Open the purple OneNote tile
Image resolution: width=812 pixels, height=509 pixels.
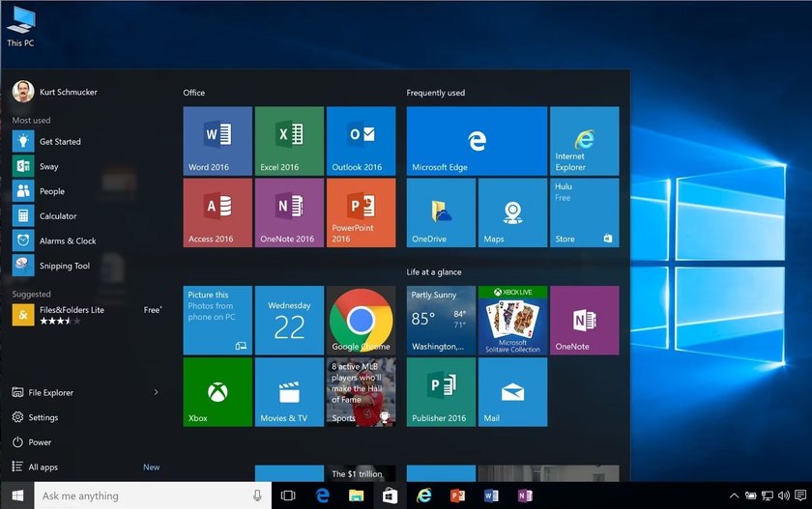point(584,321)
